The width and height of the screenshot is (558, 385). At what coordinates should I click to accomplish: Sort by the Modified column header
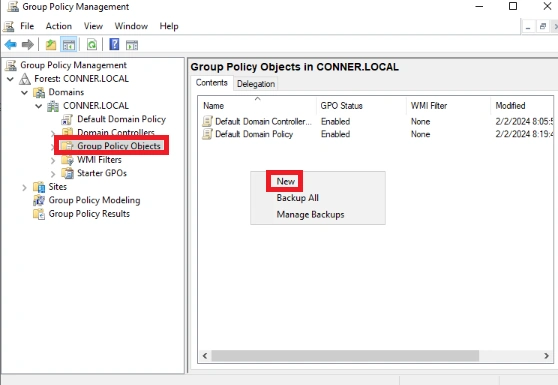[x=522, y=106]
